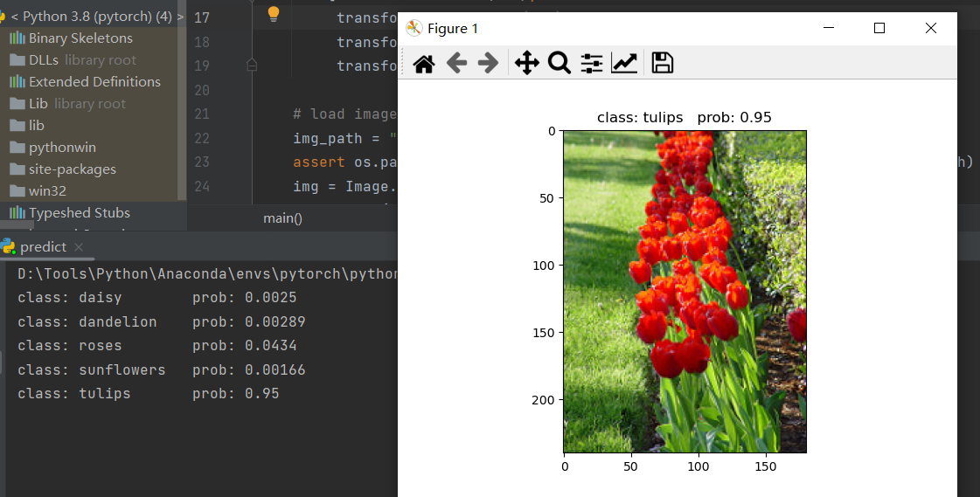Click main() breadcrumb in editor
This screenshot has width=980, height=497.
[x=282, y=217]
